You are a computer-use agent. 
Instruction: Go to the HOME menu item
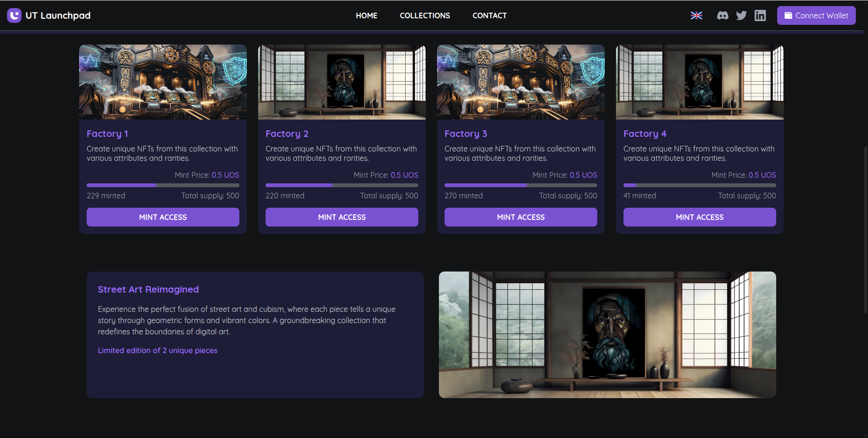click(366, 15)
